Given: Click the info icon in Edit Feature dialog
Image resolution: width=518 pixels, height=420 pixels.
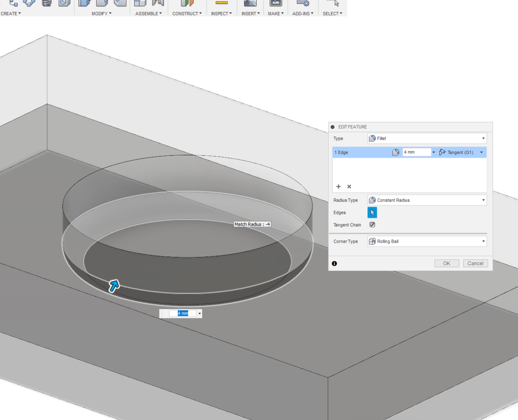Looking at the screenshot, I should pyautogui.click(x=334, y=264).
